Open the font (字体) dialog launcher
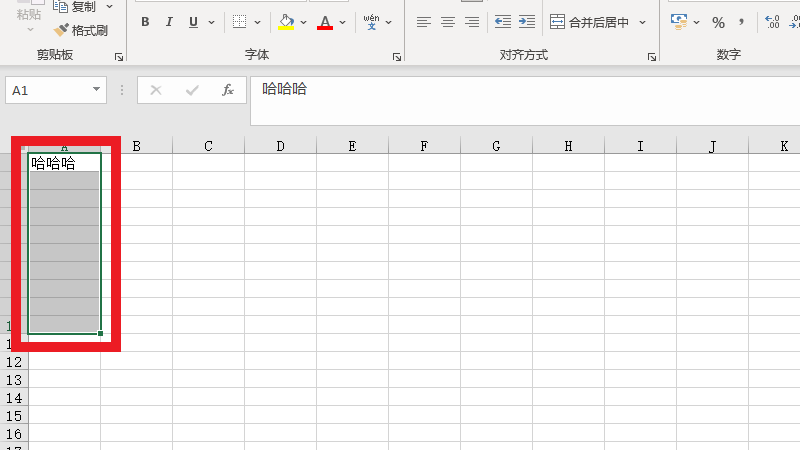Screen dimensions: 800x450 [397, 57]
